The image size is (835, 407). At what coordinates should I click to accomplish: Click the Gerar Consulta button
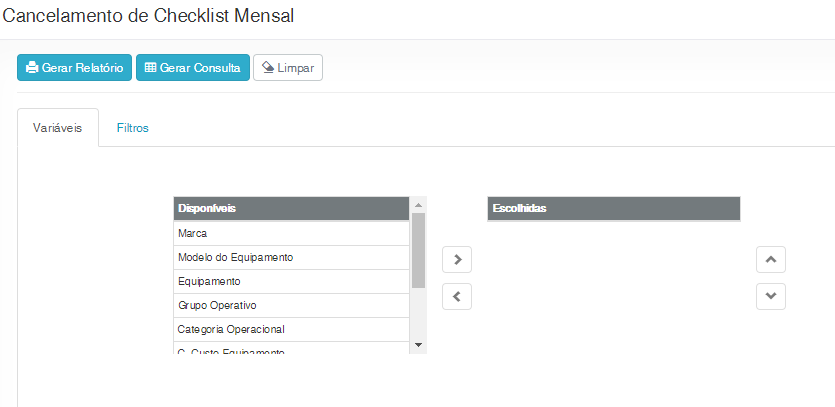(193, 68)
